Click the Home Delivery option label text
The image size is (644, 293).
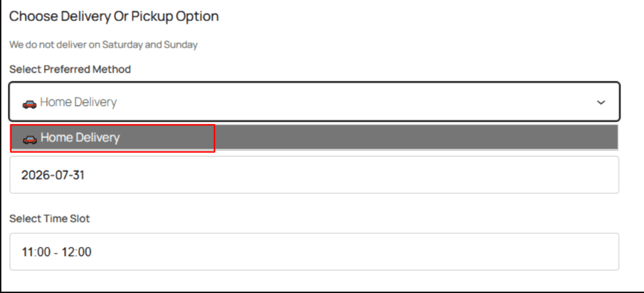80,137
